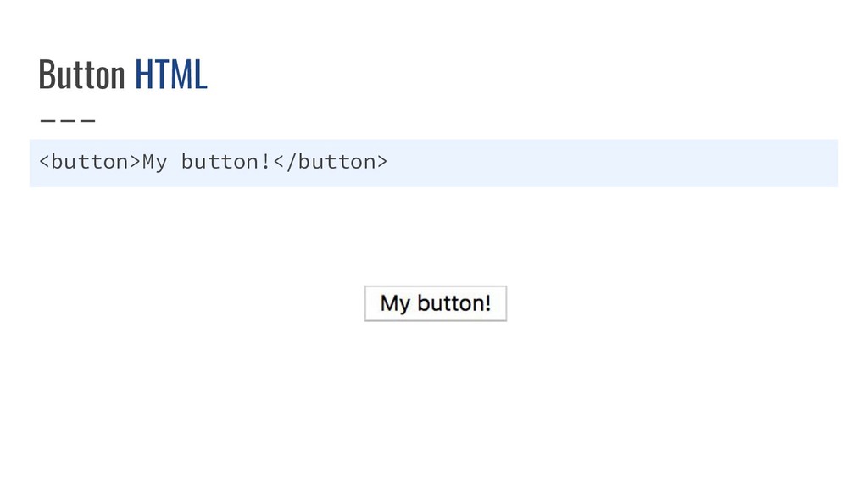Click the letter "L" ending the HTML heading

(x=202, y=74)
